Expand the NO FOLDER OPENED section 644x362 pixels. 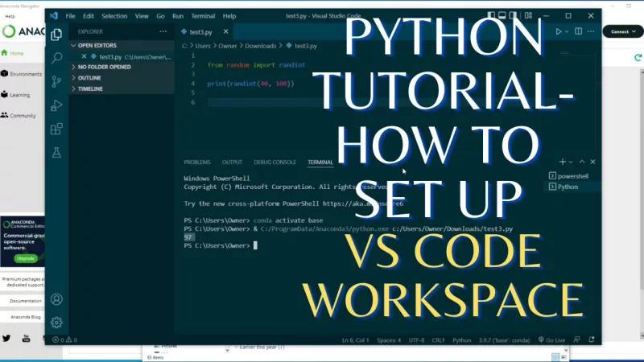tap(104, 68)
